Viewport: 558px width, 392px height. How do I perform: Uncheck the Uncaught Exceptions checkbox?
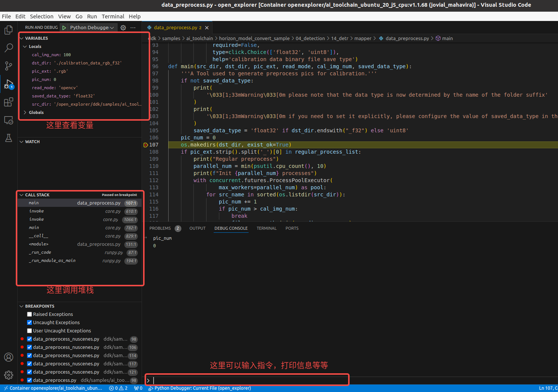pos(30,322)
